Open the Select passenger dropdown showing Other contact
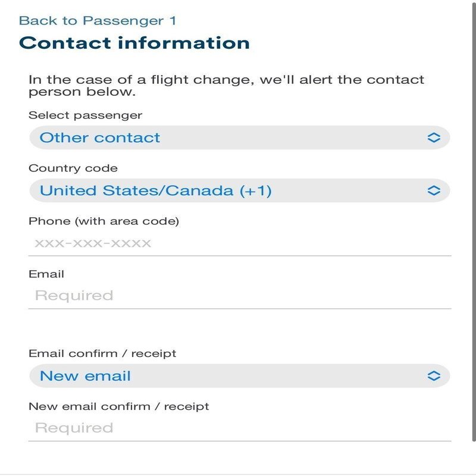This screenshot has width=476, height=476. tap(238, 137)
